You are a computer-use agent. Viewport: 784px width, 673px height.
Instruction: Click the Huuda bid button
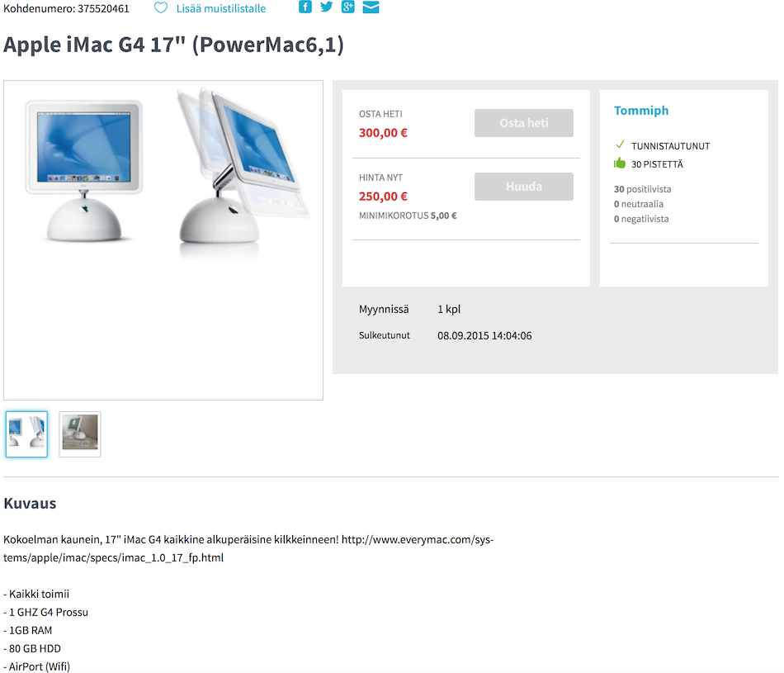tap(523, 187)
